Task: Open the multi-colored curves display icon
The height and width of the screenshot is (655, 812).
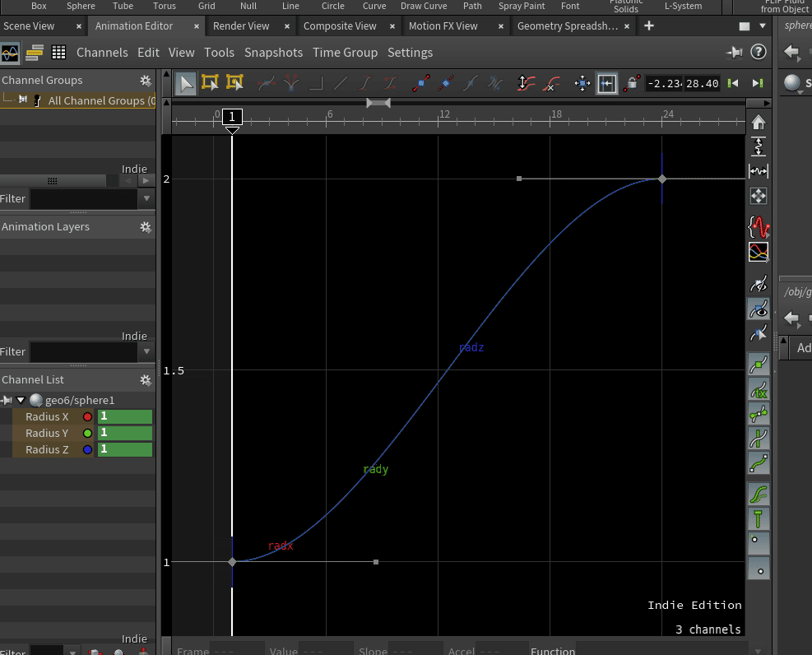Action: 759,253
